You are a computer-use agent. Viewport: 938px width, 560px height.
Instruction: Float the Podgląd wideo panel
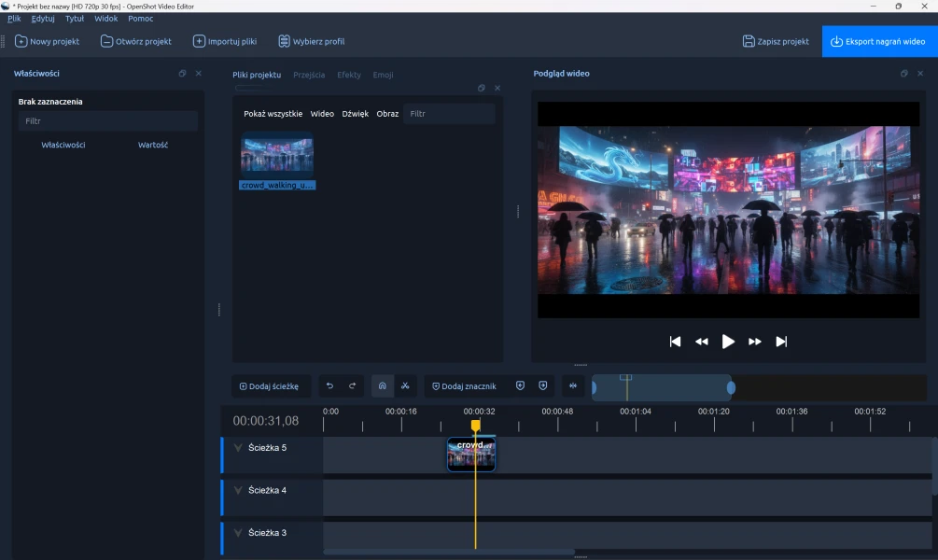click(903, 74)
